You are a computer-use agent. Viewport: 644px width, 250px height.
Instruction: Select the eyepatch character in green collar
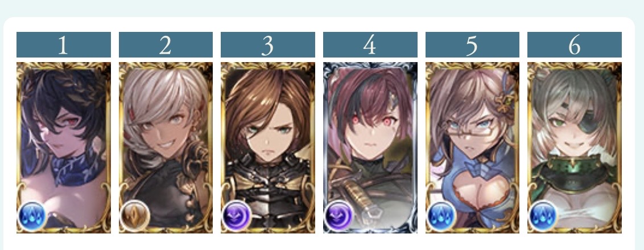[575, 147]
